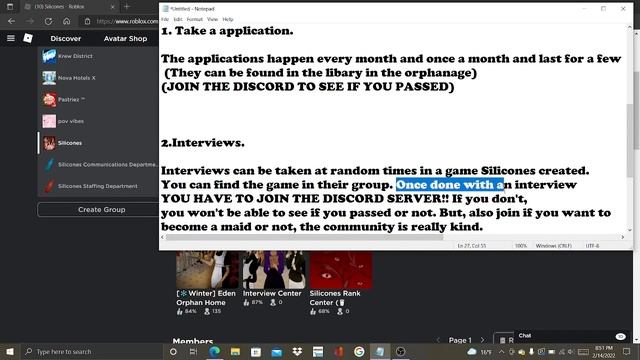Click Notepad horizontal scrollbar thumb
640x360 pixels.
(304, 237)
